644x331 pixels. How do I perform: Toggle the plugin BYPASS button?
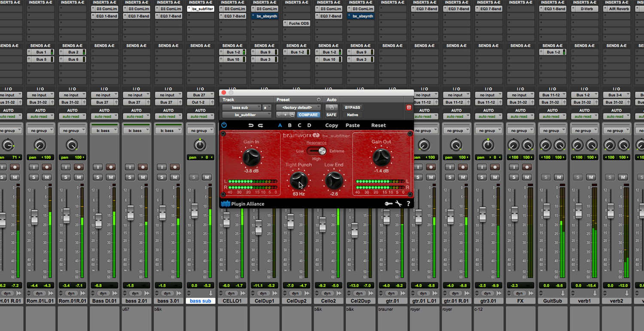[352, 107]
